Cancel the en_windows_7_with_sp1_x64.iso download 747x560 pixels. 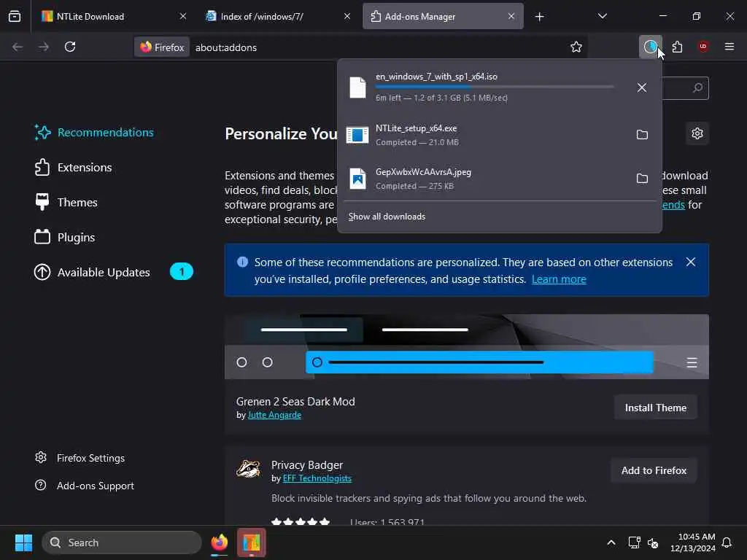[x=642, y=87]
